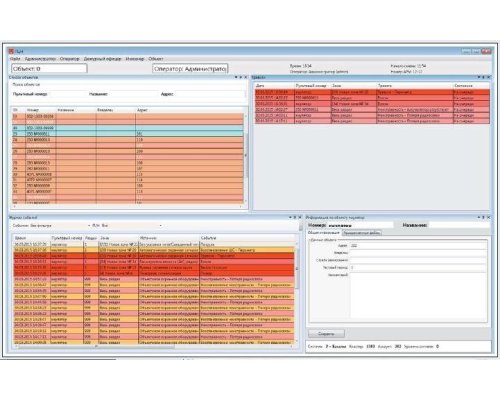Expand the events filter dropdown
The height and width of the screenshot is (400, 500).
pyautogui.click(x=89, y=226)
